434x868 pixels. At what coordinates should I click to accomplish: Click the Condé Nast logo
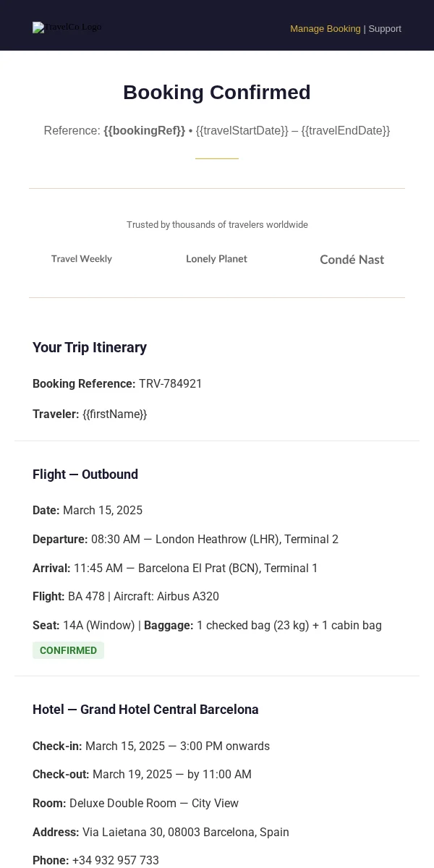coord(352,259)
